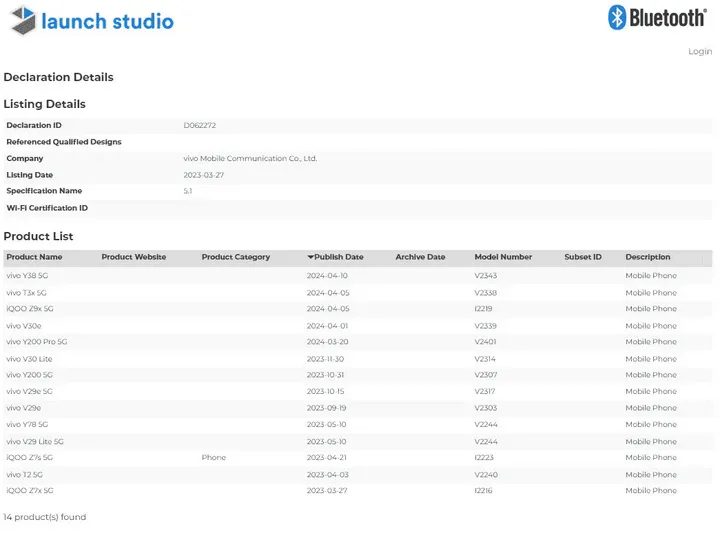The height and width of the screenshot is (537, 720).
Task: Click the '14 product(s) found' text
Action: pos(45,517)
